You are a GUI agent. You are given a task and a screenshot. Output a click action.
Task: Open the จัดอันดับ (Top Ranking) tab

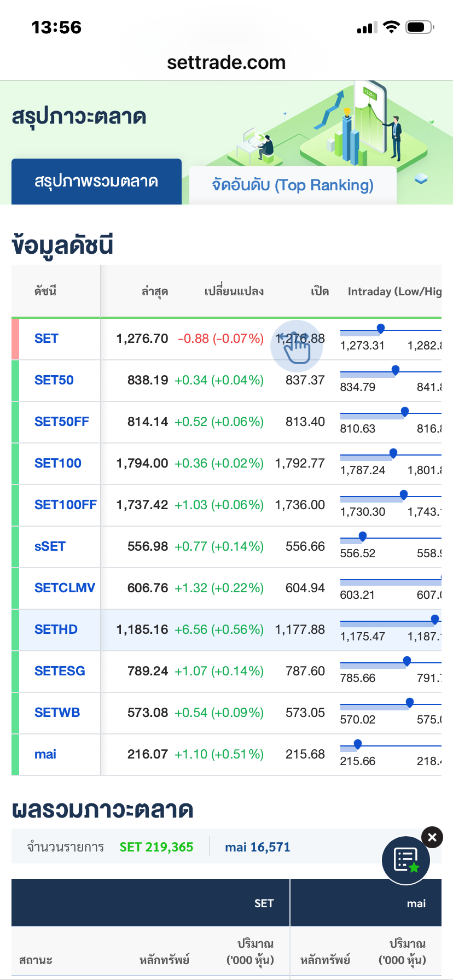(293, 185)
